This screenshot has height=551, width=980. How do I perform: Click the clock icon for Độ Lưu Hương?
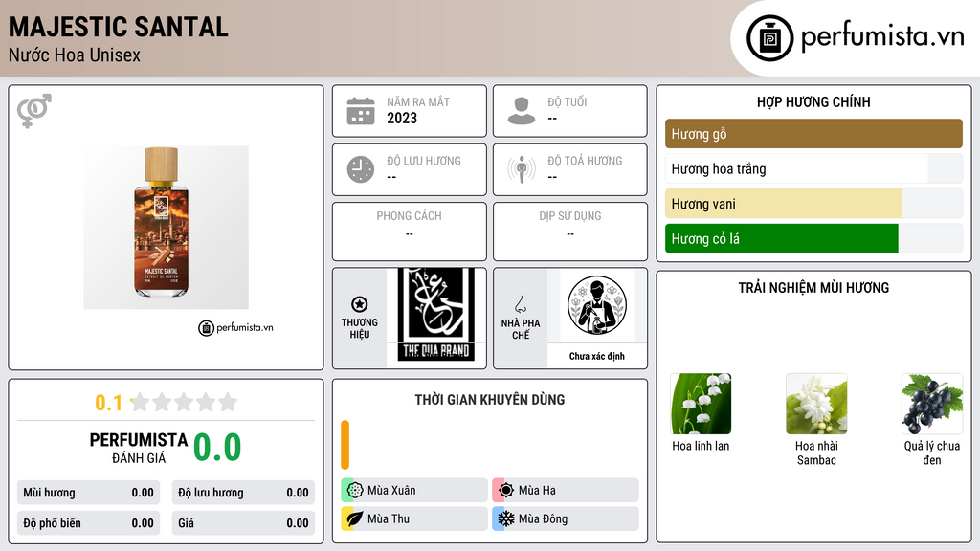[x=361, y=169]
